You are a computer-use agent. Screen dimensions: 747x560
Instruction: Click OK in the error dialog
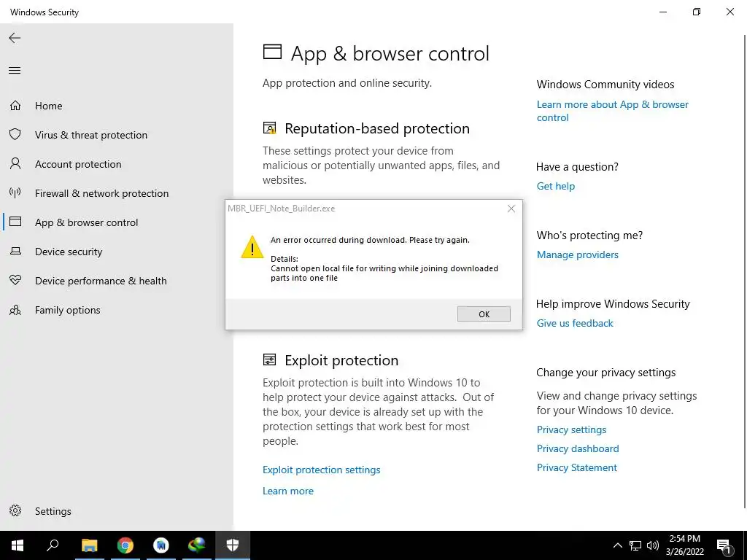[484, 314]
